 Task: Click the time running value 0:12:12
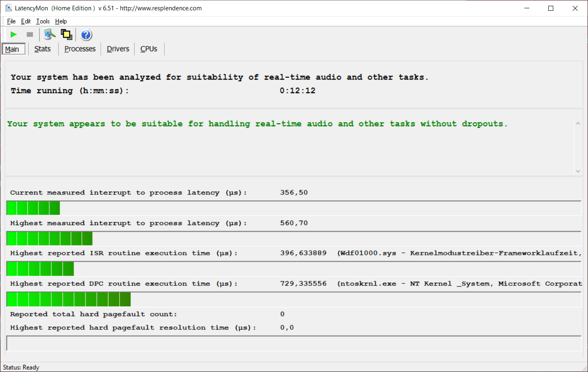[297, 91]
